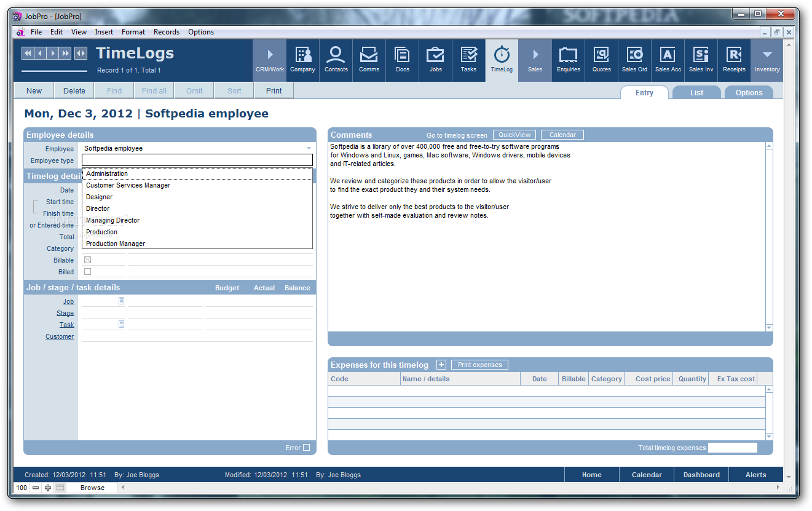Open the Records menu
Screen dimensions: 812x511
[167, 32]
